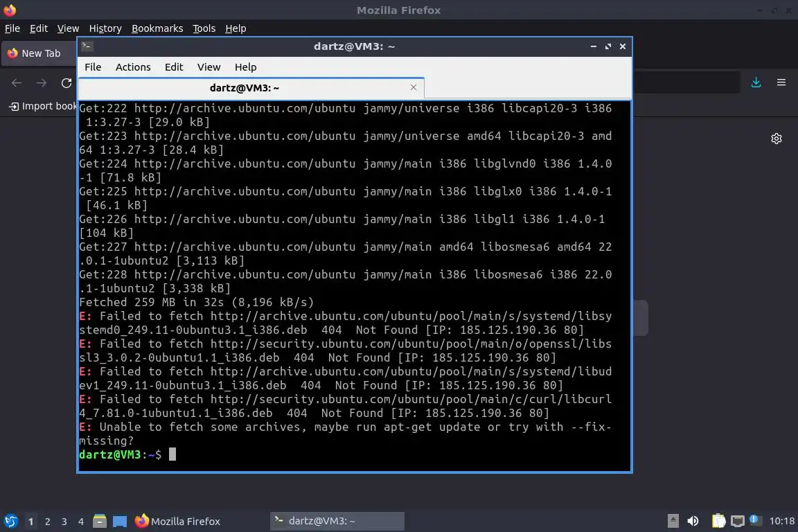Switch to dartz@VM3 terminal taskbar entry
The height and width of the screenshot is (532, 798).
pyautogui.click(x=337, y=522)
